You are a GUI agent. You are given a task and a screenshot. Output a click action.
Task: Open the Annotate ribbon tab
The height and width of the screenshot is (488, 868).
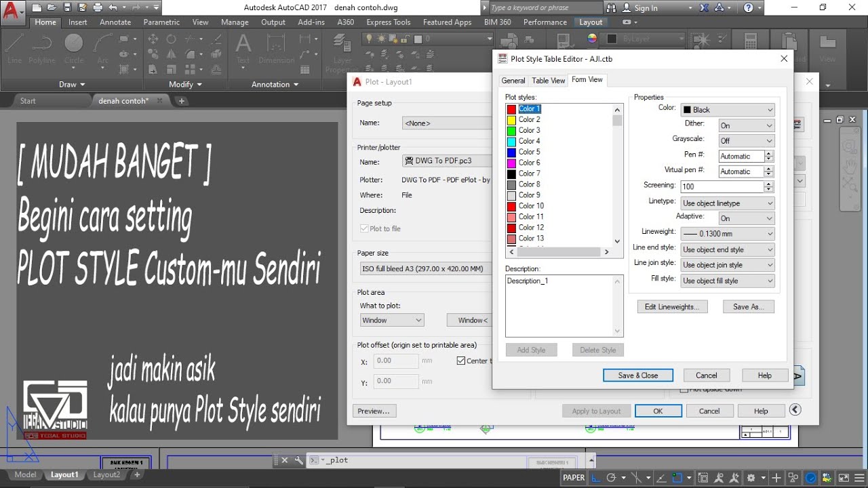(x=115, y=22)
